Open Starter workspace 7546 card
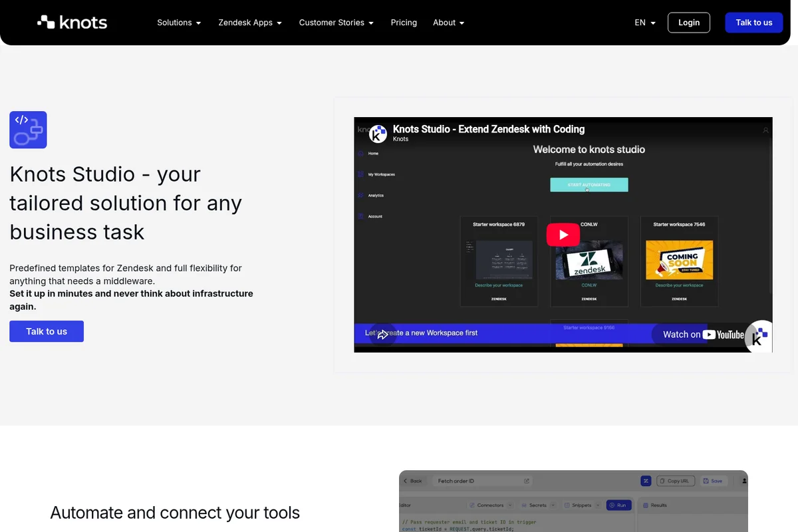798x532 pixels. coord(679,261)
